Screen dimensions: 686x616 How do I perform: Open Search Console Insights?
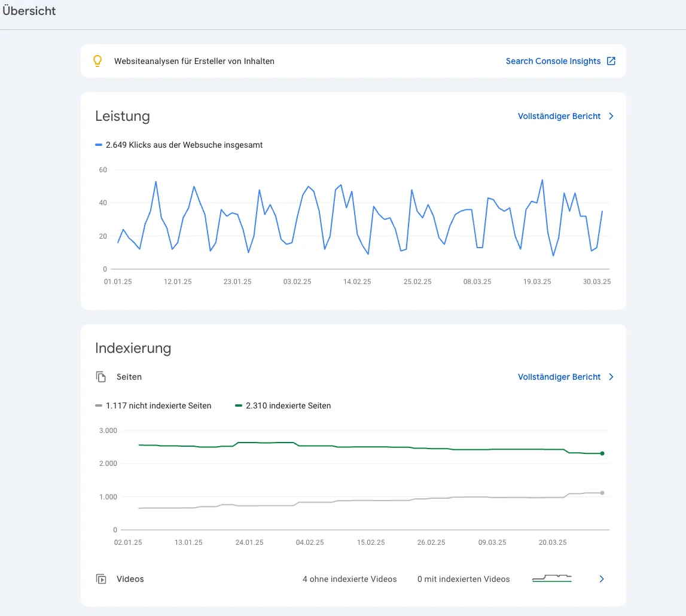pyautogui.click(x=553, y=60)
